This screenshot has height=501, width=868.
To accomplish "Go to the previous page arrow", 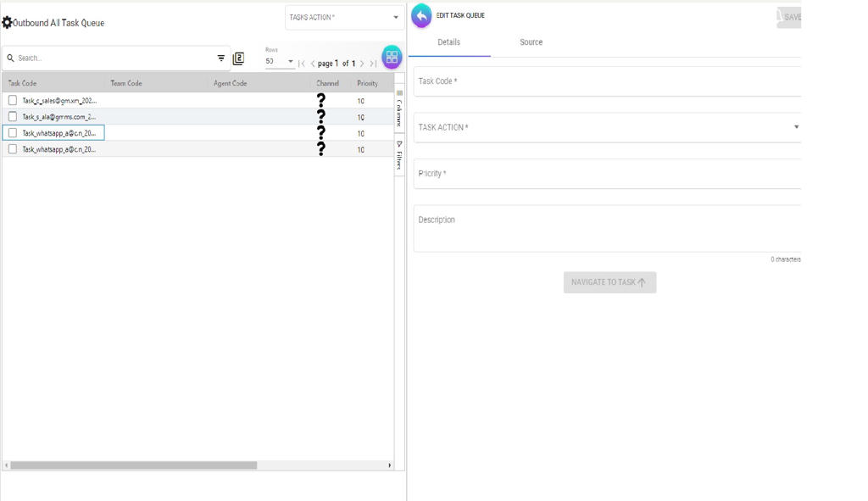I will tap(312, 64).
